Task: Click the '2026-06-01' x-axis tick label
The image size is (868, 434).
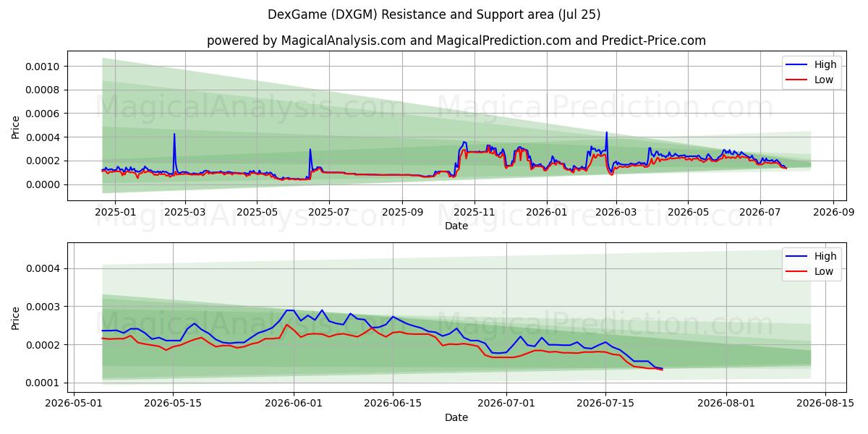Action: 294,404
